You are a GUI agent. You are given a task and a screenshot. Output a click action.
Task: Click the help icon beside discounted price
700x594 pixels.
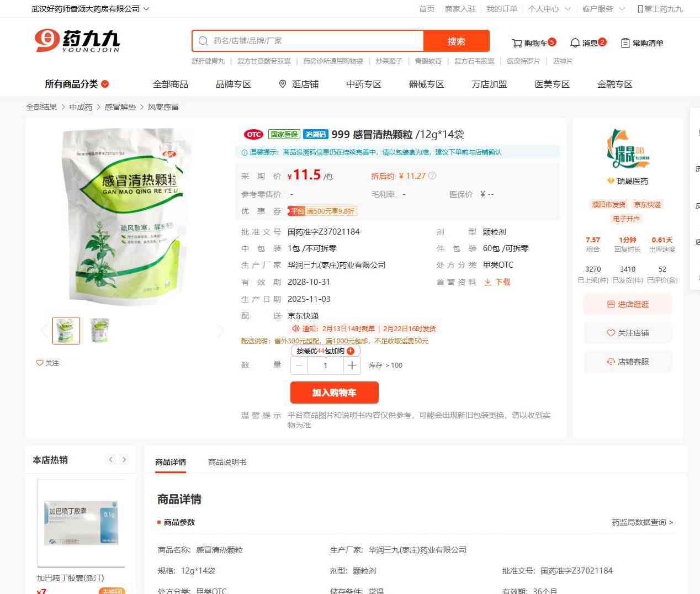click(432, 176)
